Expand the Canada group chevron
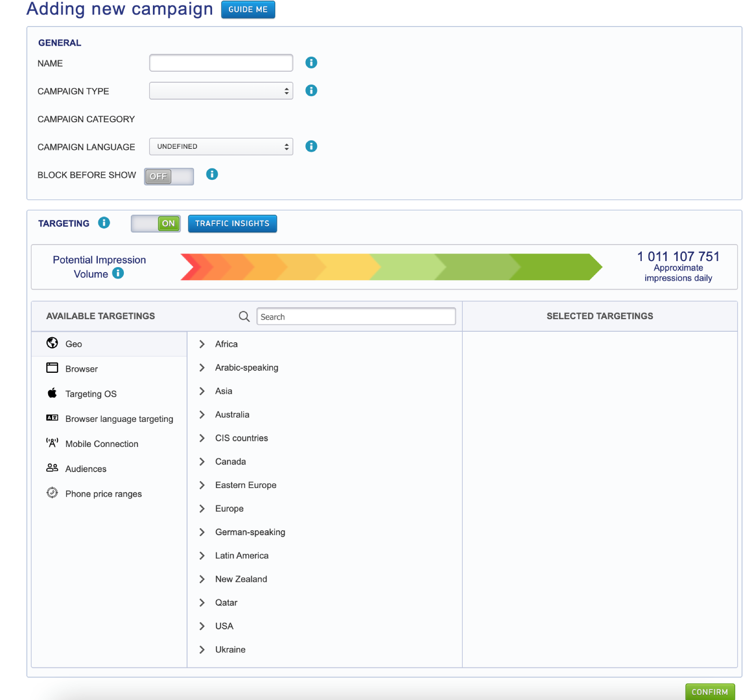Viewport: 752px width, 700px height. point(202,462)
